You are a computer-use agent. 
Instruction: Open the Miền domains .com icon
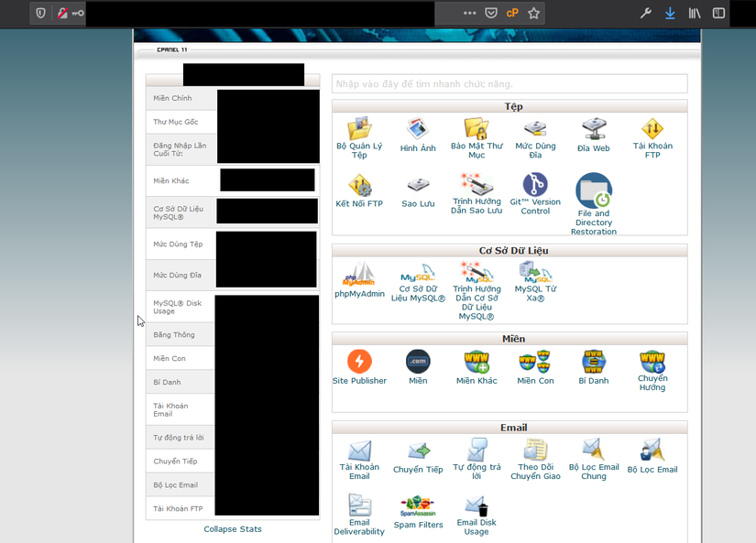tap(418, 362)
